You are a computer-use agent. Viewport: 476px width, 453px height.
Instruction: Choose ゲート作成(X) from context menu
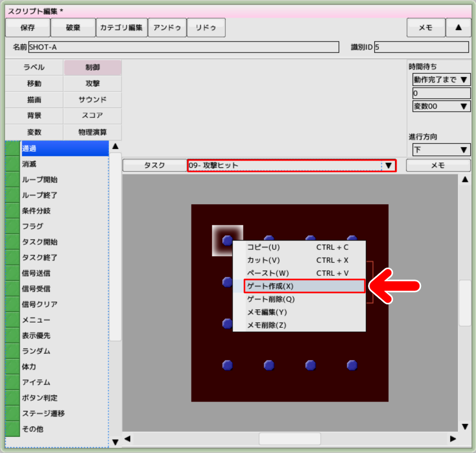(305, 286)
